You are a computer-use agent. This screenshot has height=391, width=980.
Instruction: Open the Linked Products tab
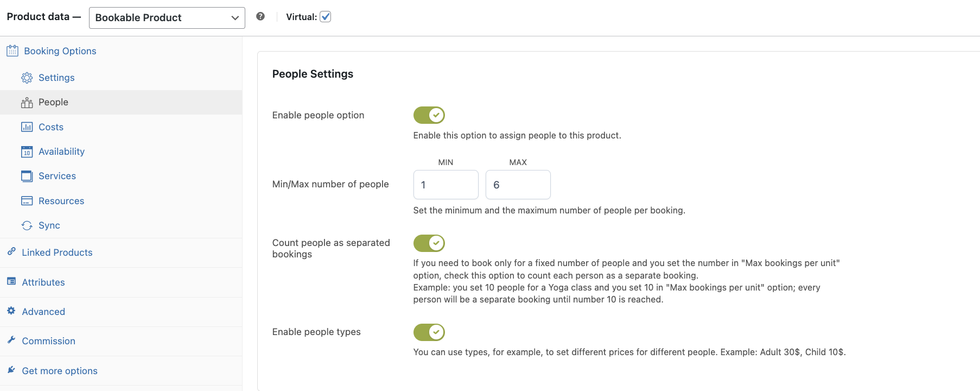(x=57, y=253)
